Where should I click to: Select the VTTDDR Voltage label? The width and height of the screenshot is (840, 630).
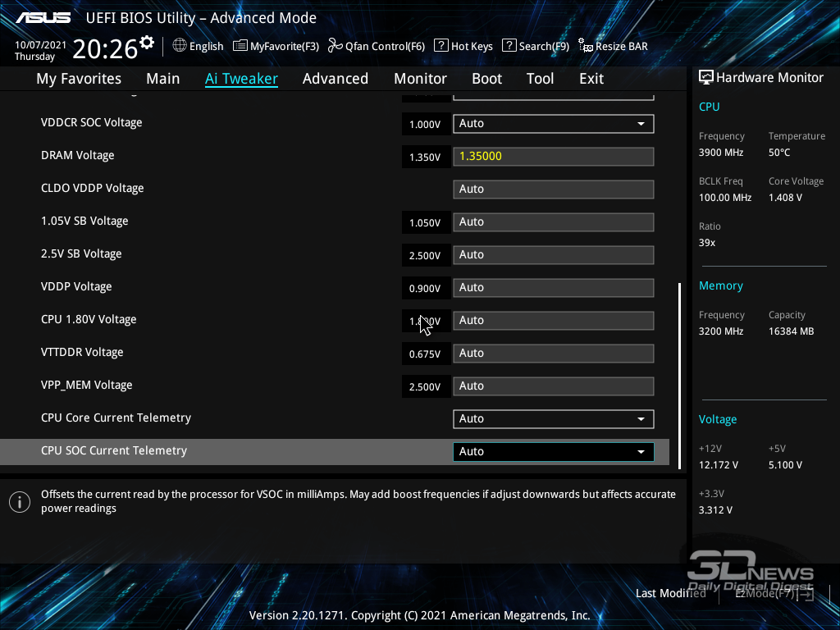(x=83, y=352)
